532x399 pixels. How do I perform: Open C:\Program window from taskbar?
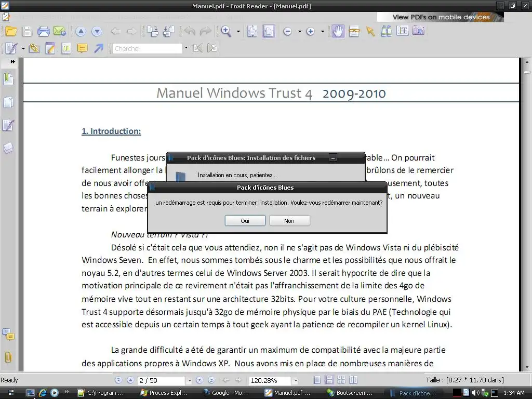tap(101, 393)
